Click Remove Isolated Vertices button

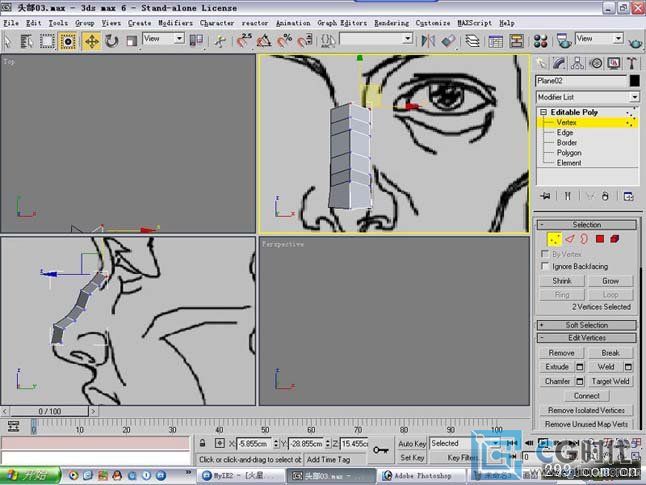tap(586, 410)
